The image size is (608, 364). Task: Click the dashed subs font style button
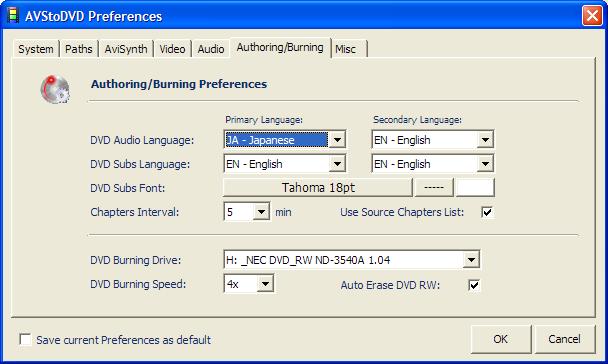point(434,188)
